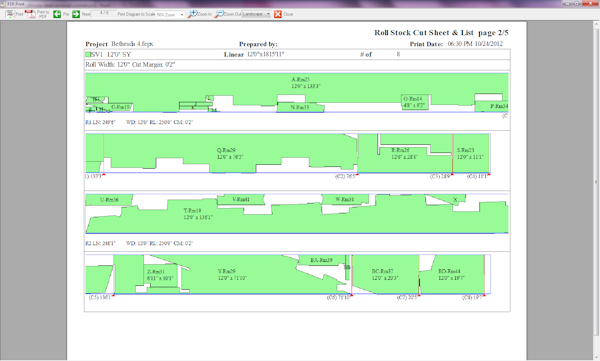The width and height of the screenshot is (600, 361).
Task: Click the Print text label
Action: (19, 14)
